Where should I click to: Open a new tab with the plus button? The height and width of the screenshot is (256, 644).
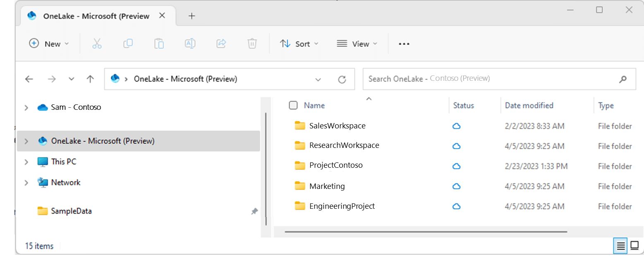[x=192, y=16]
